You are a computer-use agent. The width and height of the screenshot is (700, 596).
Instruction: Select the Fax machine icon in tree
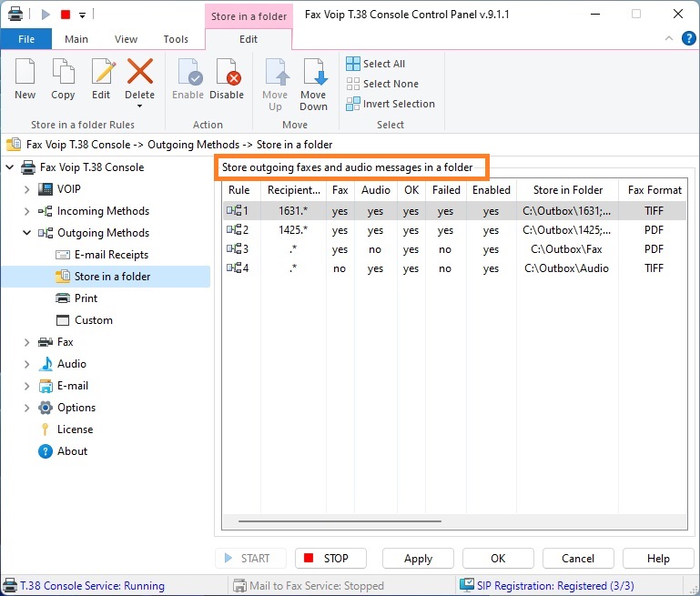(46, 342)
